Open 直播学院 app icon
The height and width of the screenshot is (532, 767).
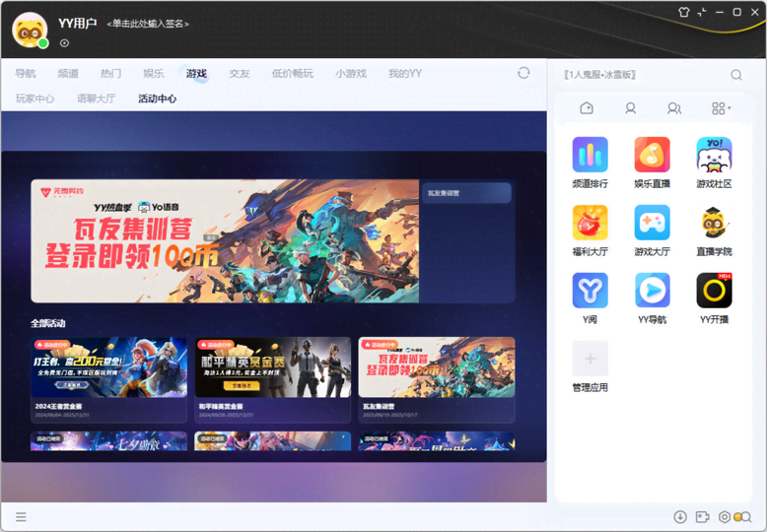pyautogui.click(x=714, y=223)
